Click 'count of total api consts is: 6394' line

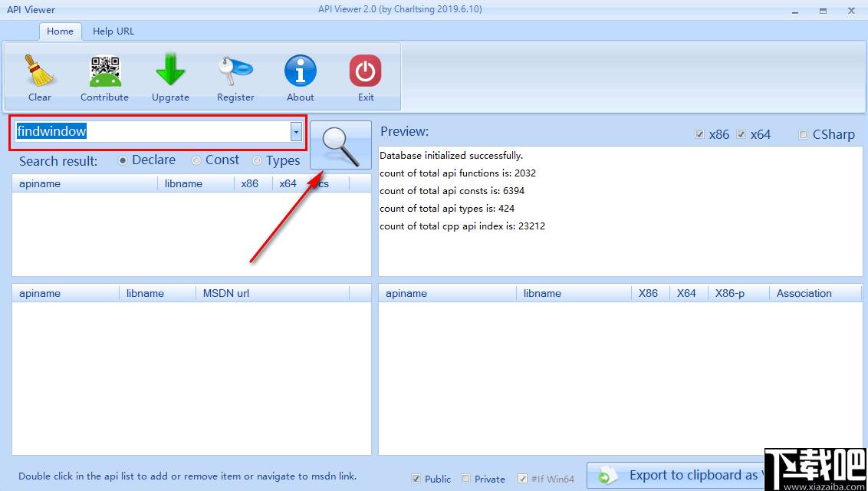tap(452, 191)
